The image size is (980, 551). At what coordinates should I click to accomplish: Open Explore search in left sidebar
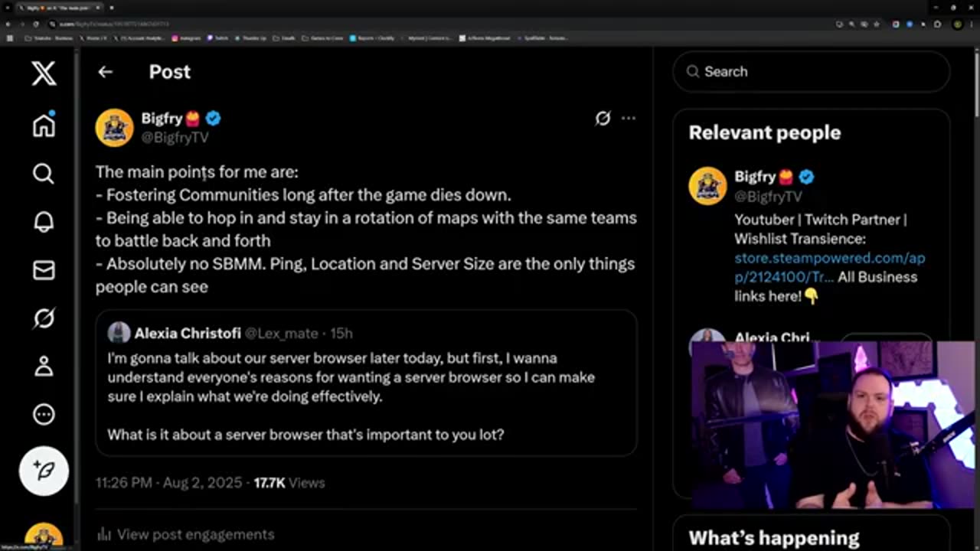tap(44, 174)
